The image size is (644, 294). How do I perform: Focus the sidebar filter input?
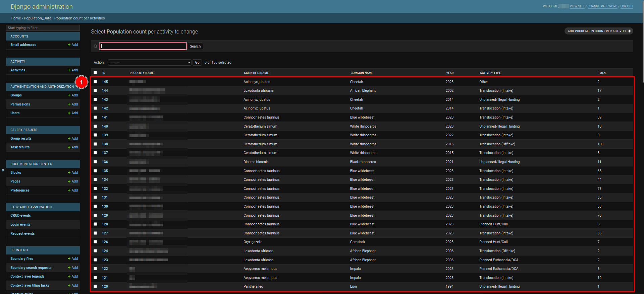43,28
